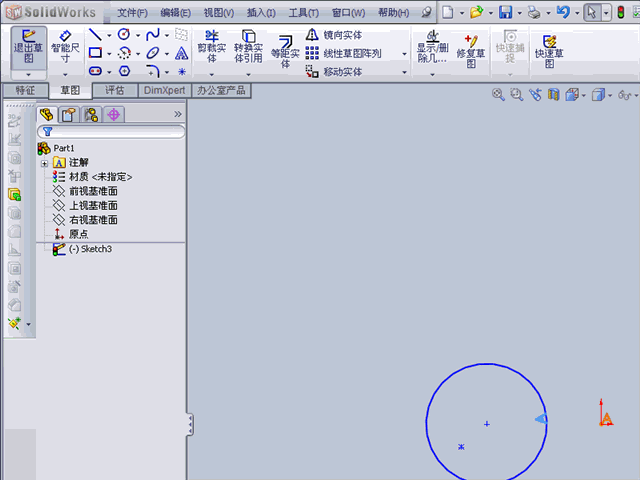Click the Open file icon
Screen dimensions: 640x480
(476, 12)
